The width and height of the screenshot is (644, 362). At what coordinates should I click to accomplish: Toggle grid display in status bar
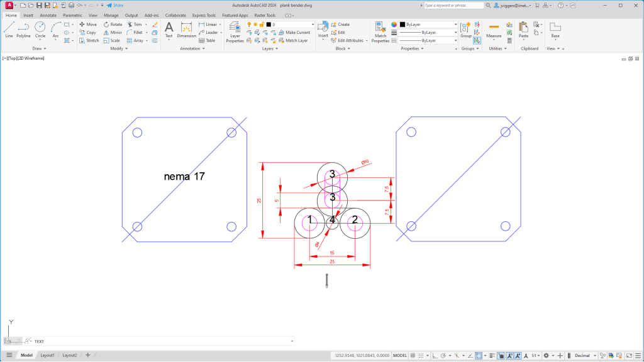point(413,355)
